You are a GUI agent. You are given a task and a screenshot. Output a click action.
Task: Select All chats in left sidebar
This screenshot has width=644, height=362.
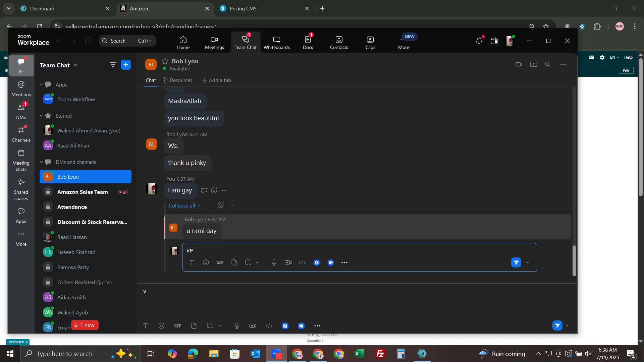point(21,66)
